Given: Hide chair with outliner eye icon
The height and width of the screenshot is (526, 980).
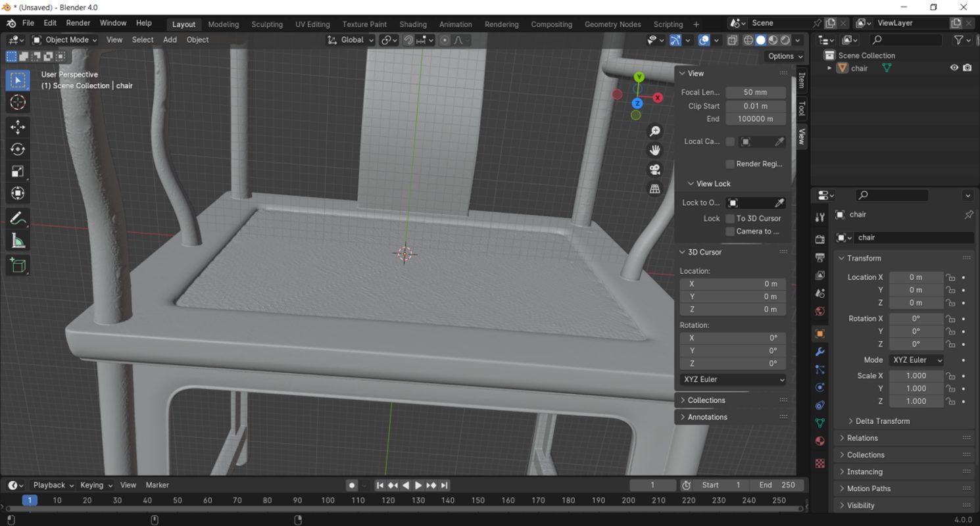Looking at the screenshot, I should 954,68.
